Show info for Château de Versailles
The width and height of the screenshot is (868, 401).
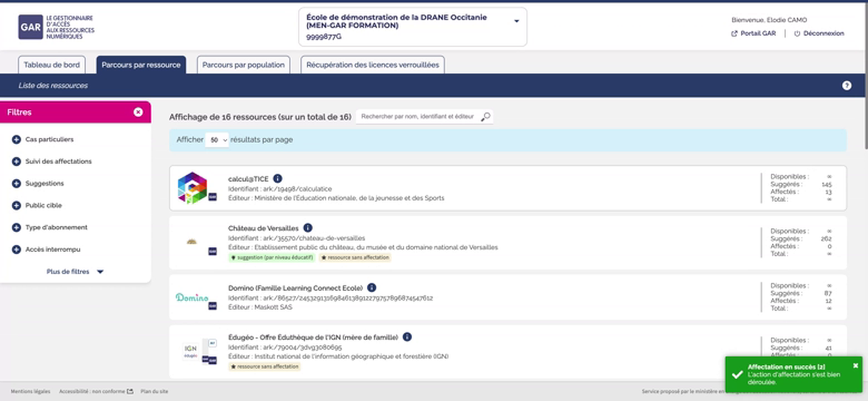click(x=308, y=228)
